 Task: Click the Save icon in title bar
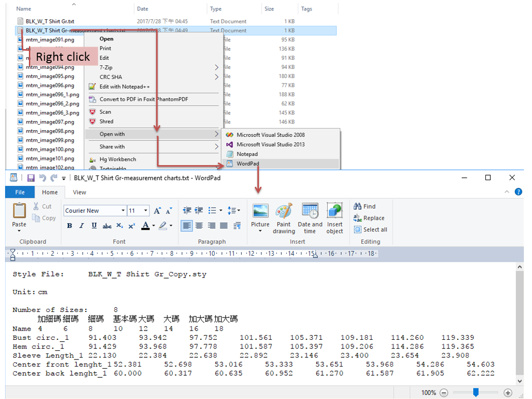pyautogui.click(x=31, y=178)
